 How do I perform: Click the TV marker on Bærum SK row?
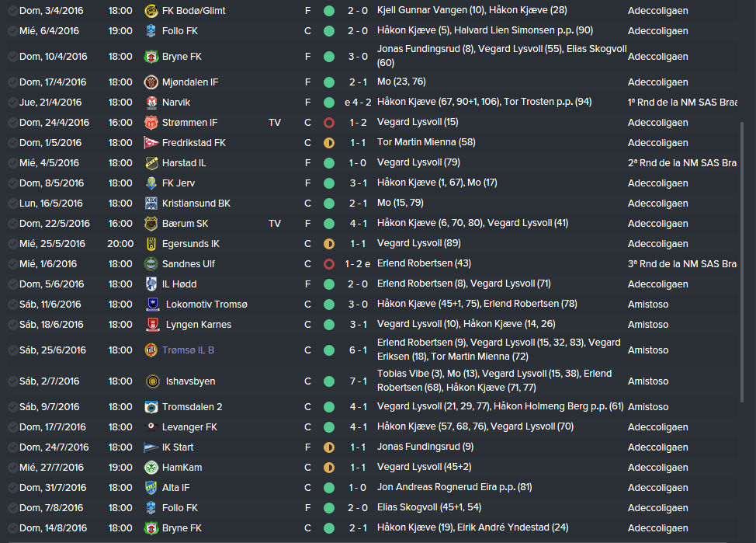(275, 224)
